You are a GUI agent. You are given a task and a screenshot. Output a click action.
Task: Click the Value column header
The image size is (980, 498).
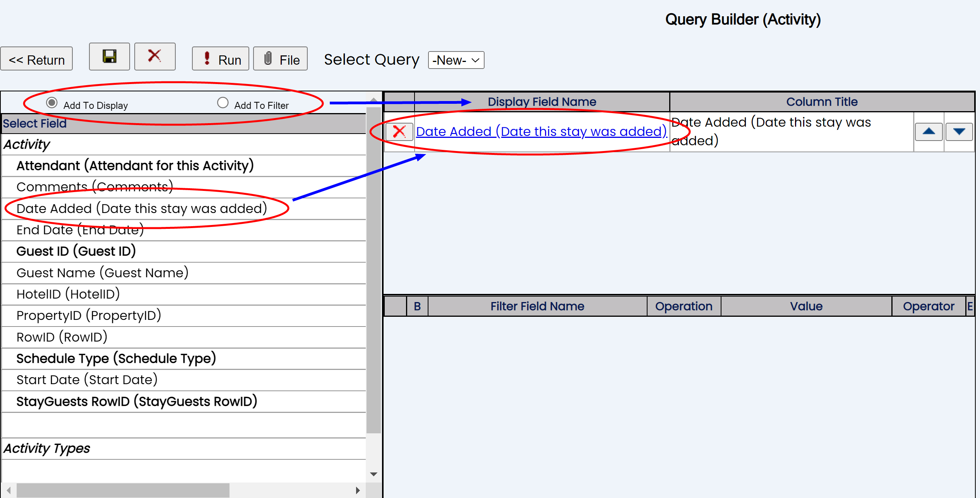(x=806, y=306)
